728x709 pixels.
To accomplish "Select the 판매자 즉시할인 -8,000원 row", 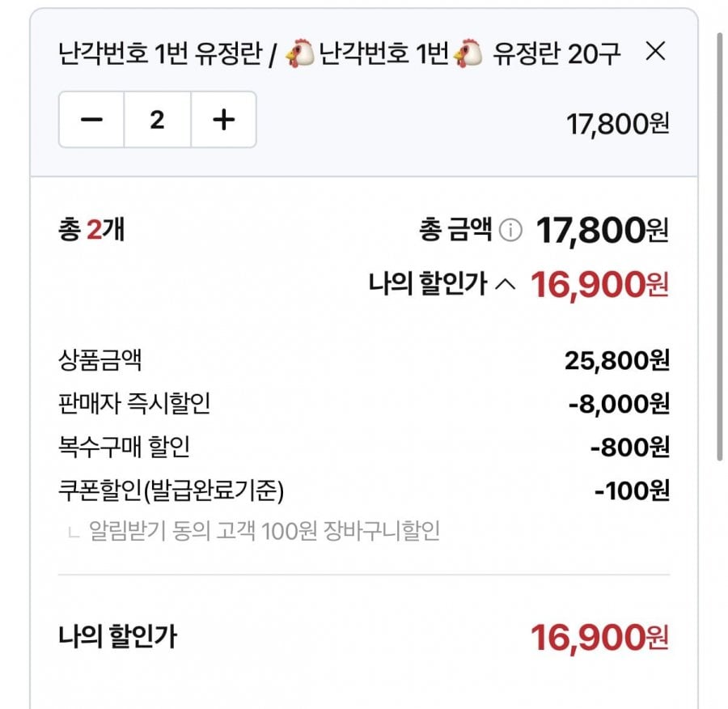I will pyautogui.click(x=363, y=403).
